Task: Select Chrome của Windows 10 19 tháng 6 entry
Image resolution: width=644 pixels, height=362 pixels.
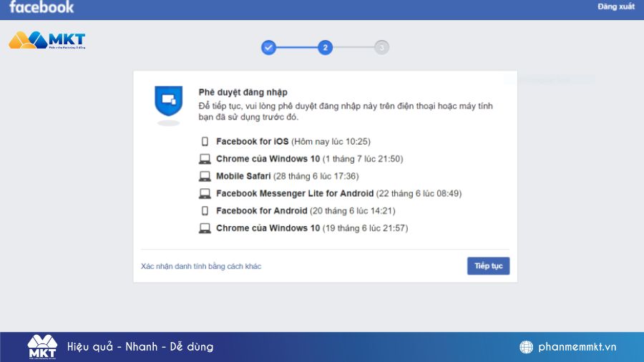Action: (303, 228)
